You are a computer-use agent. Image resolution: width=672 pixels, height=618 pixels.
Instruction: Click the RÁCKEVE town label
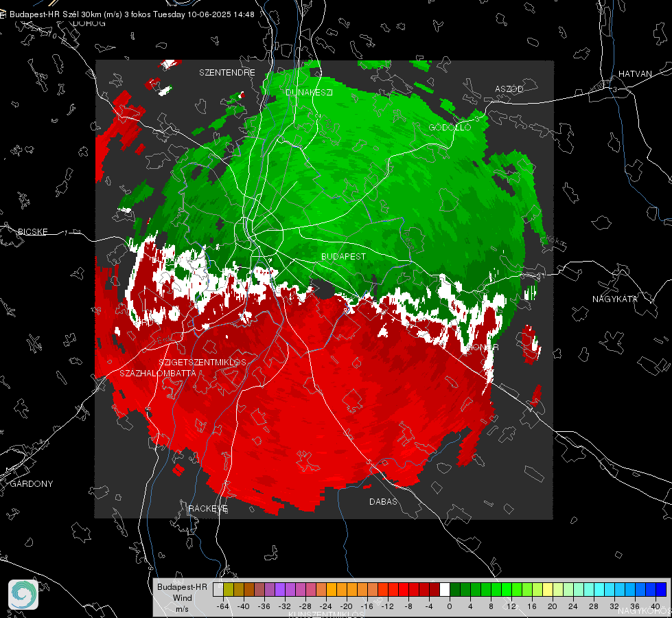208,509
